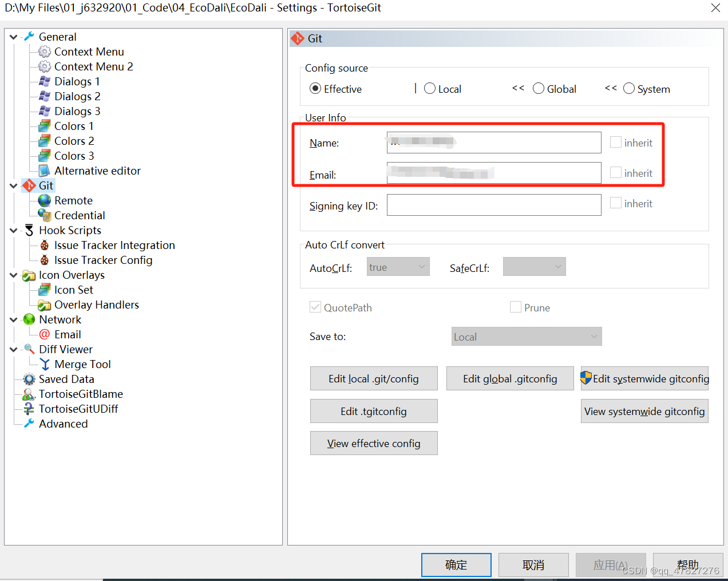
Task: Click the TortoiseGitUDiff icon
Action: coord(29,409)
